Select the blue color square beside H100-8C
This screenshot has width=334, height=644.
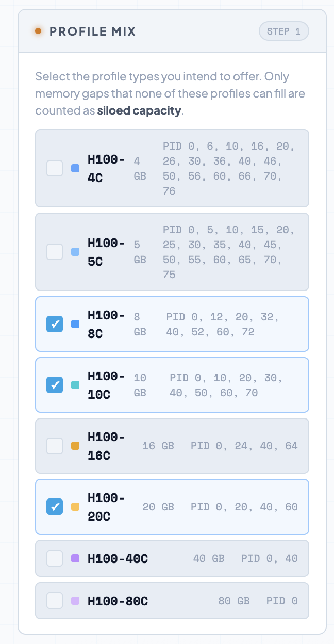click(x=75, y=324)
